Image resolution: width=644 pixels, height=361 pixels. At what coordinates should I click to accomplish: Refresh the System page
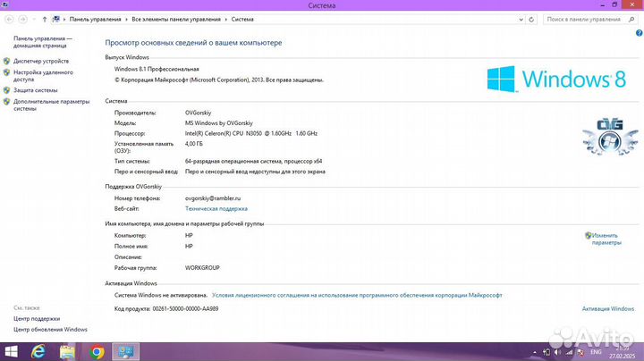(531, 20)
